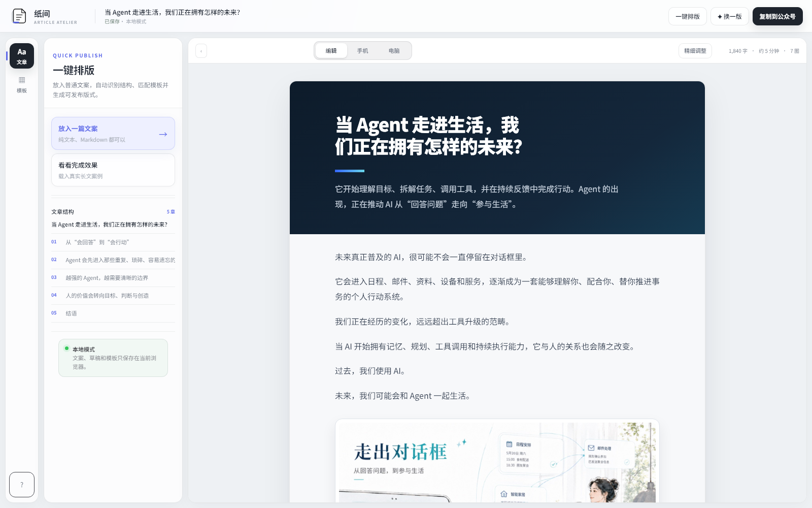Click the 本地模式 info card
Viewport: 812px width, 508px height.
click(113, 358)
